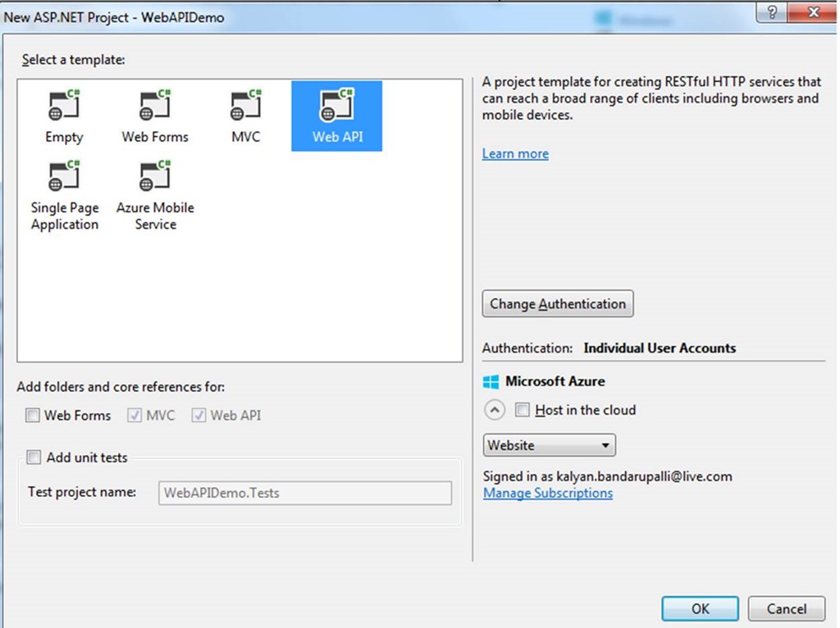This screenshot has height=628, width=840.
Task: Click 'Individual User Accounts' authentication text
Action: point(660,348)
